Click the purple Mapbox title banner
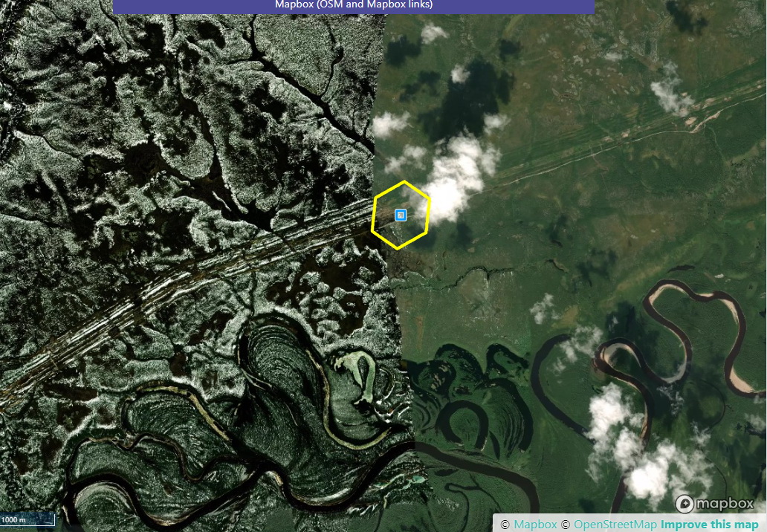Viewport: 767px width, 532px height. tap(354, 6)
